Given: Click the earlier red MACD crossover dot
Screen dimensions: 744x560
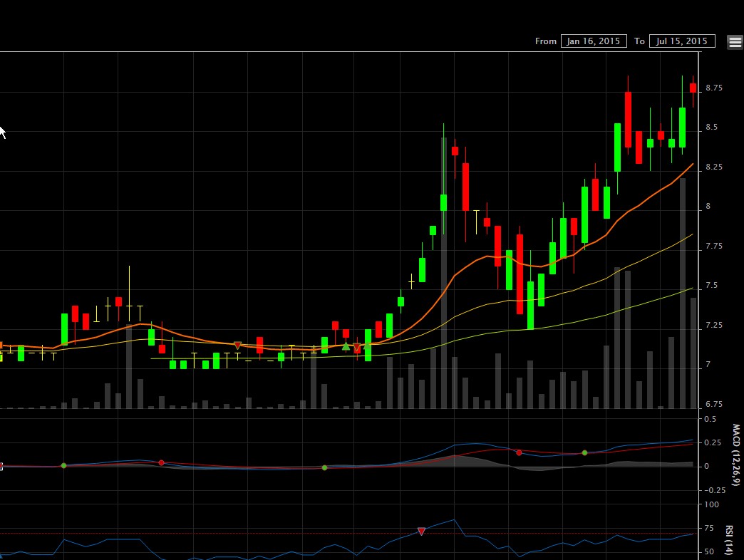Looking at the screenshot, I should click(x=161, y=463).
